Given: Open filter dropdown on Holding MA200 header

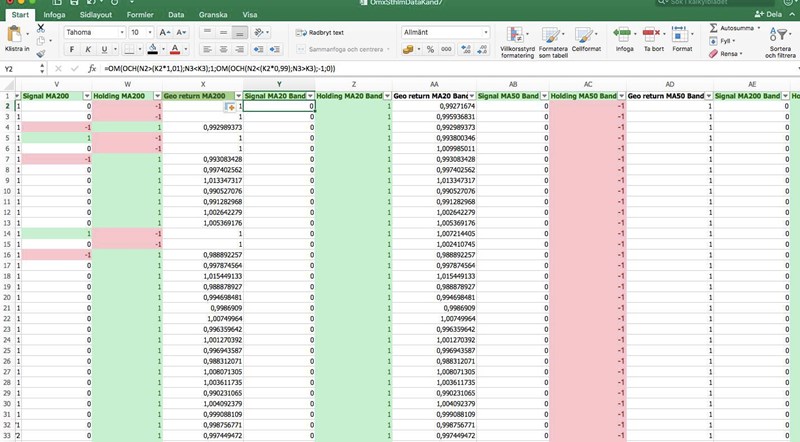Looking at the screenshot, I should [x=155, y=96].
